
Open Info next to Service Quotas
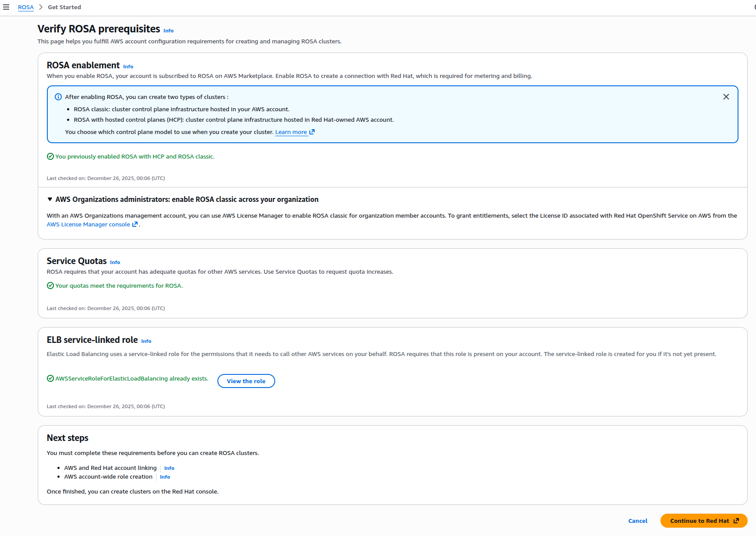point(115,262)
